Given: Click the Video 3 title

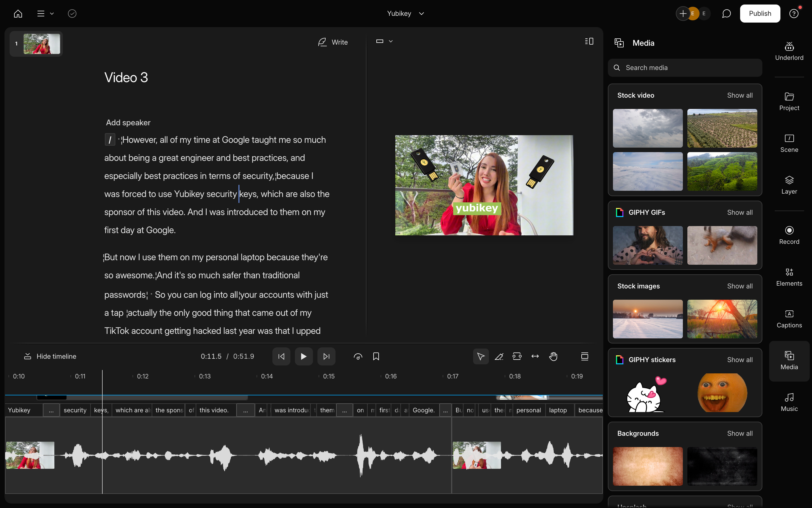Looking at the screenshot, I should pos(126,78).
